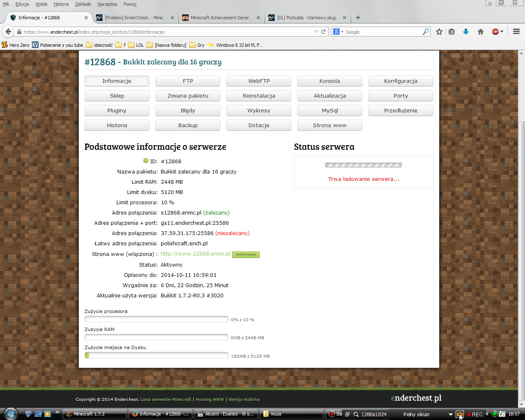Open the Narzędzia menu
This screenshot has height=420, width=525.
[107, 4]
